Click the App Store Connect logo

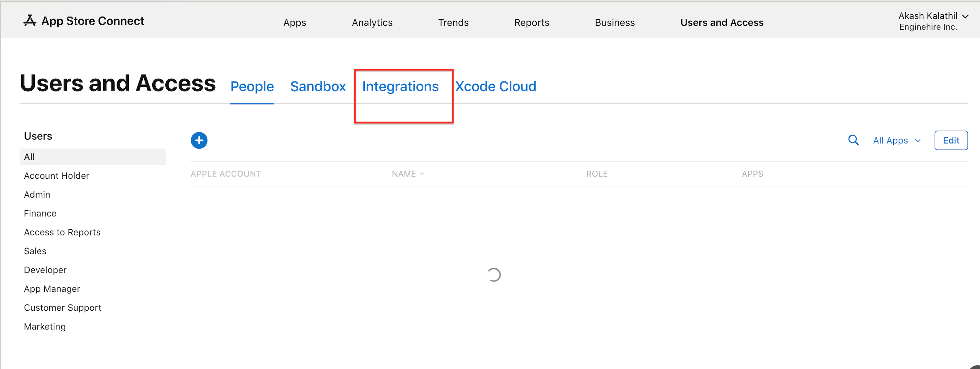point(84,20)
